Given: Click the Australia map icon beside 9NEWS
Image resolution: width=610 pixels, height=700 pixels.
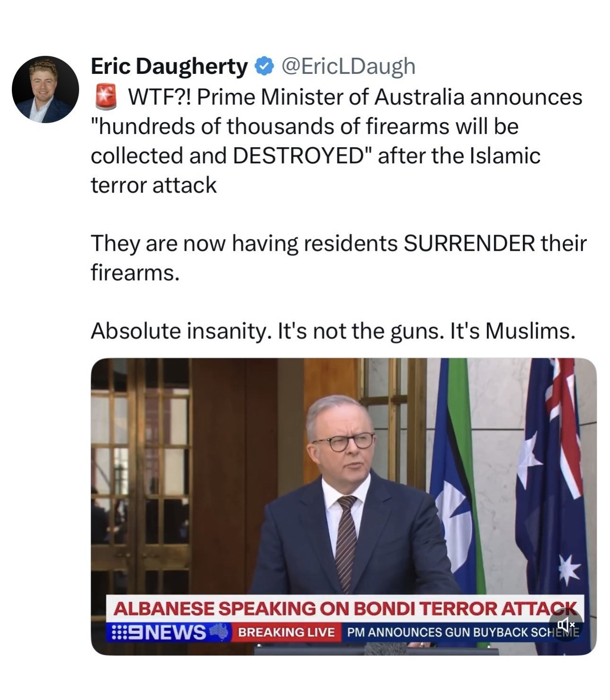Looking at the screenshot, I should tap(219, 631).
